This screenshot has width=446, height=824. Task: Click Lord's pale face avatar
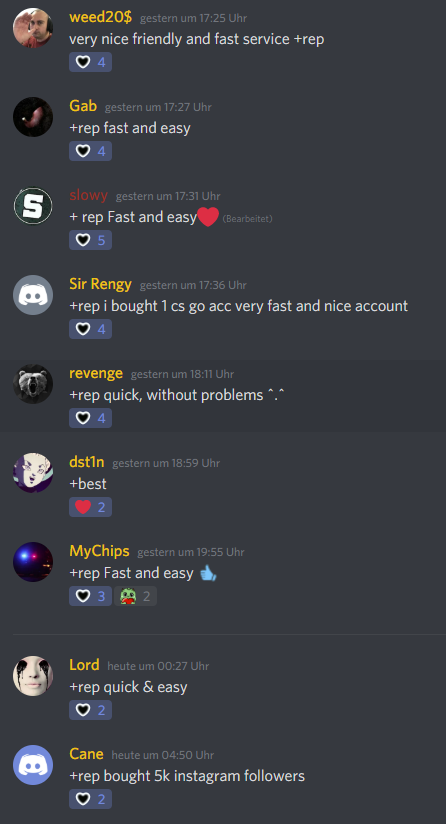(33, 676)
